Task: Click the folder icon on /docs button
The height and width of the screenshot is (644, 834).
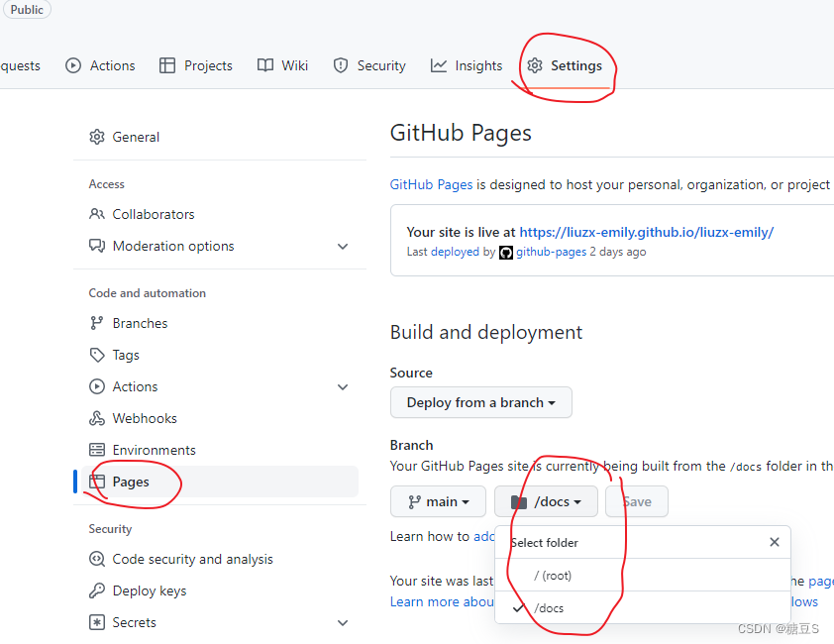Action: 519,502
